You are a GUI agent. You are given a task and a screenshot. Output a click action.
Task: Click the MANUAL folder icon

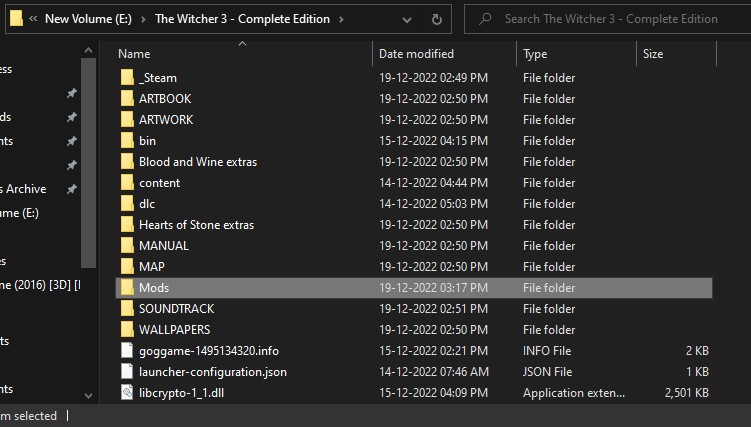[127, 246]
